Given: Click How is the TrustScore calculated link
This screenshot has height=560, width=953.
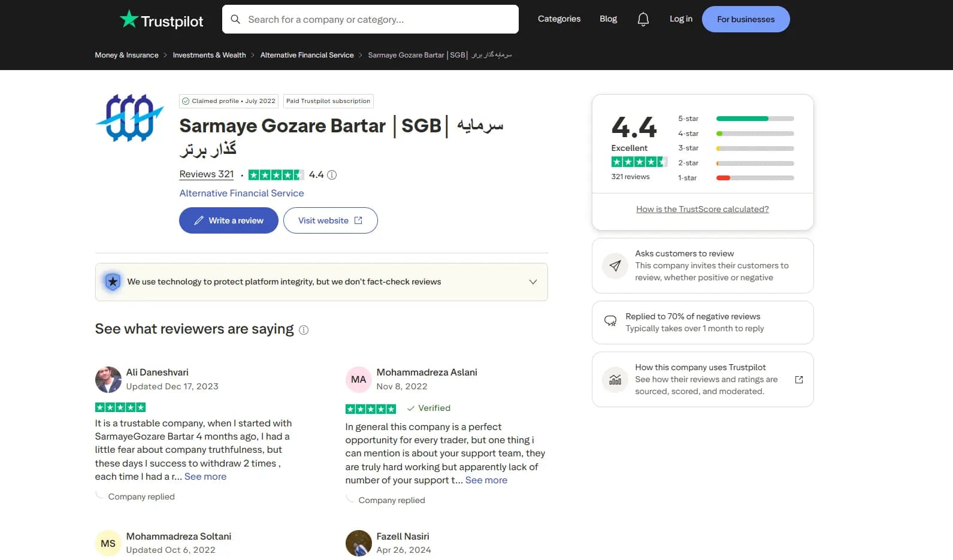Looking at the screenshot, I should point(703,209).
